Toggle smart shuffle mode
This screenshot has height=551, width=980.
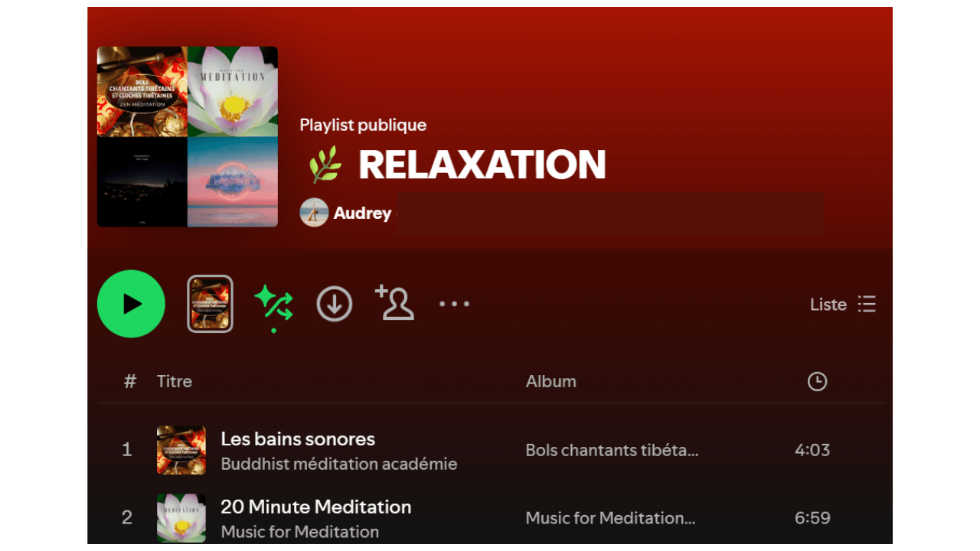coord(273,304)
